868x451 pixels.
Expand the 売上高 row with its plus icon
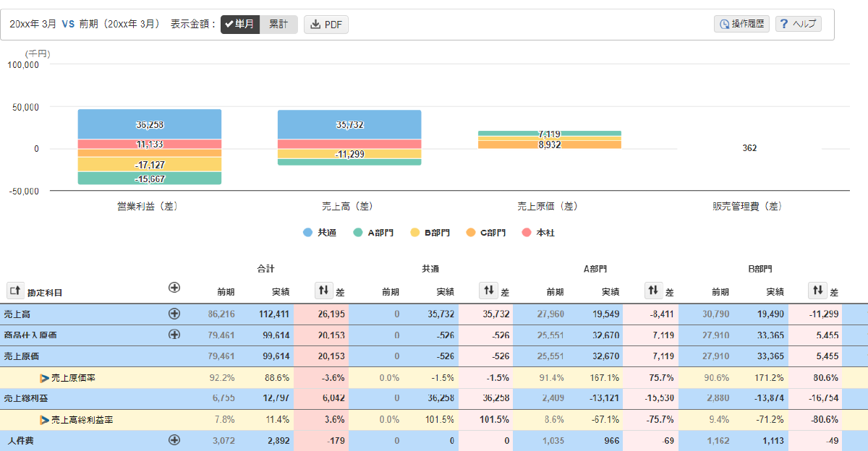174,314
